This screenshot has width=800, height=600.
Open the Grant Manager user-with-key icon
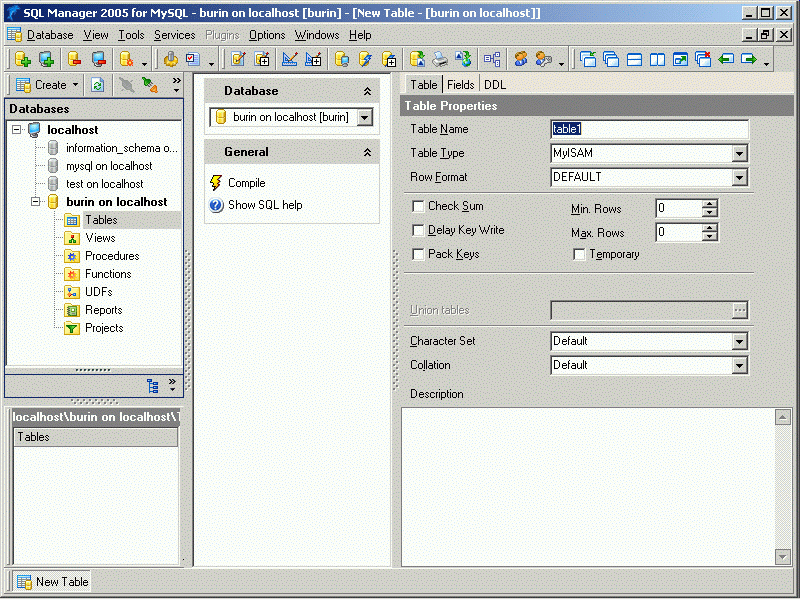(x=544, y=59)
